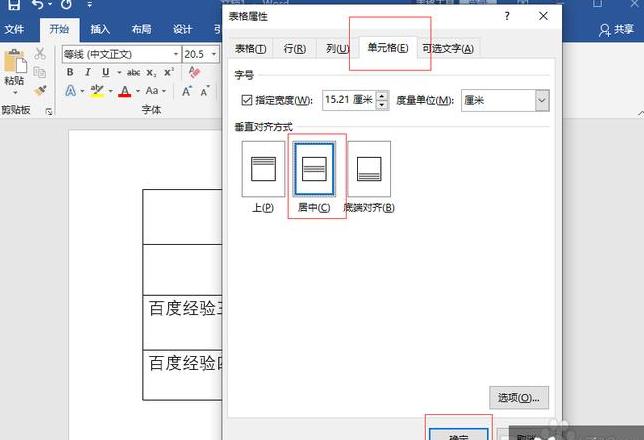Click the change case Aa button
This screenshot has height=440, width=644.
point(152,90)
